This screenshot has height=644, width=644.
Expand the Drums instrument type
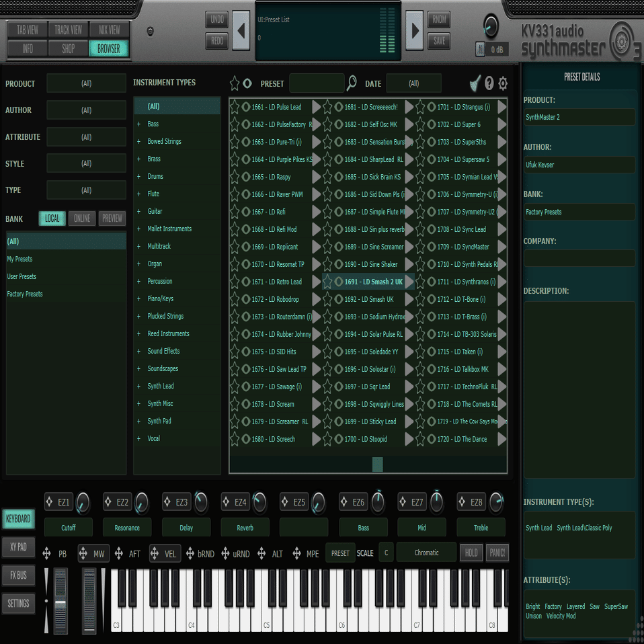tap(139, 177)
